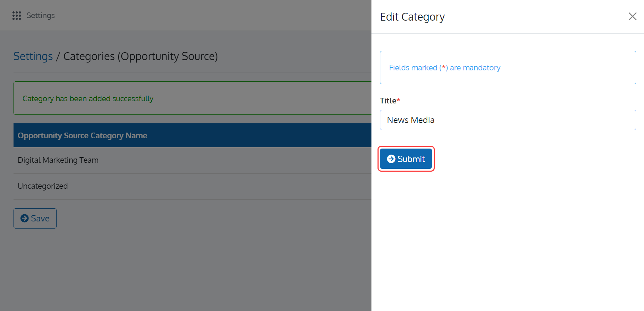
Task: Click the Title input field
Action: coord(508,120)
